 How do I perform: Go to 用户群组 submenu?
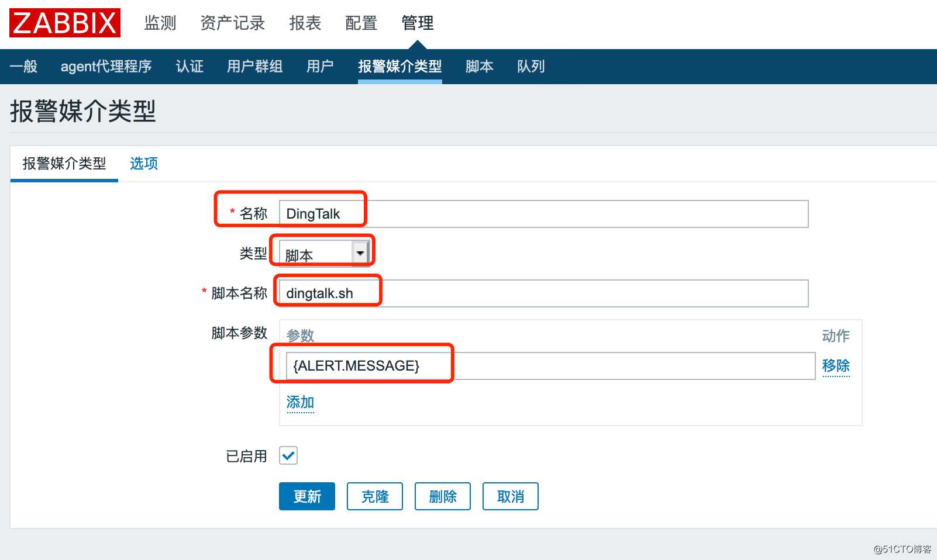(x=254, y=66)
